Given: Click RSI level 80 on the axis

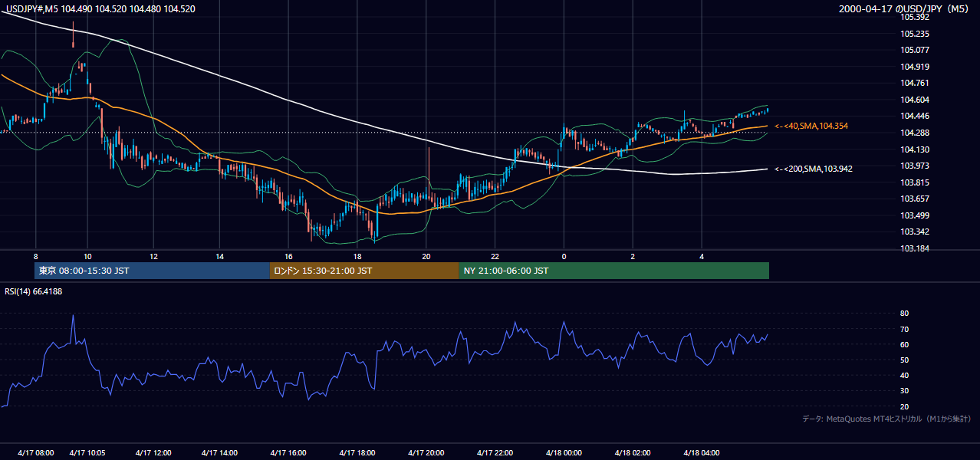Looking at the screenshot, I should (905, 314).
